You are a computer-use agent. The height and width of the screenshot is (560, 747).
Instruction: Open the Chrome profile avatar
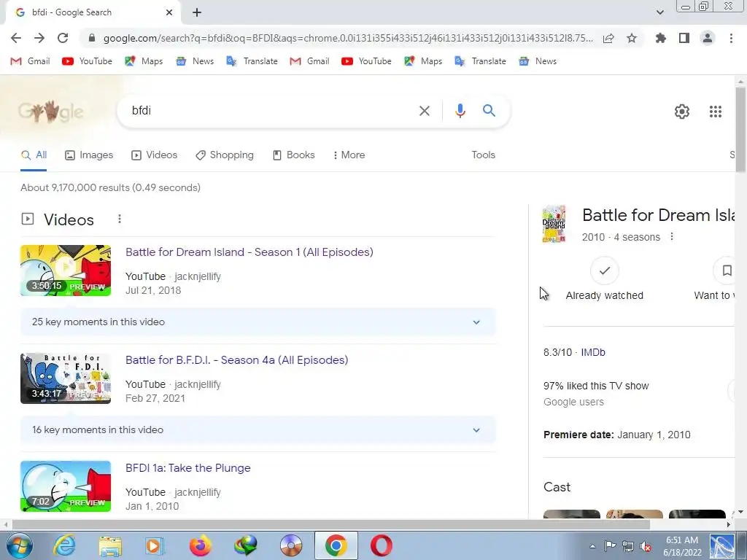tap(708, 38)
